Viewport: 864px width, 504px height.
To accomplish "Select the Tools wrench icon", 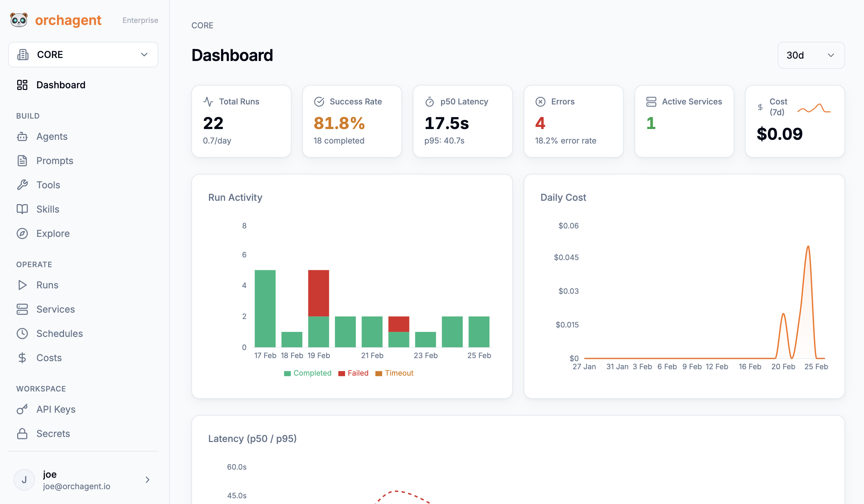I will 22,185.
